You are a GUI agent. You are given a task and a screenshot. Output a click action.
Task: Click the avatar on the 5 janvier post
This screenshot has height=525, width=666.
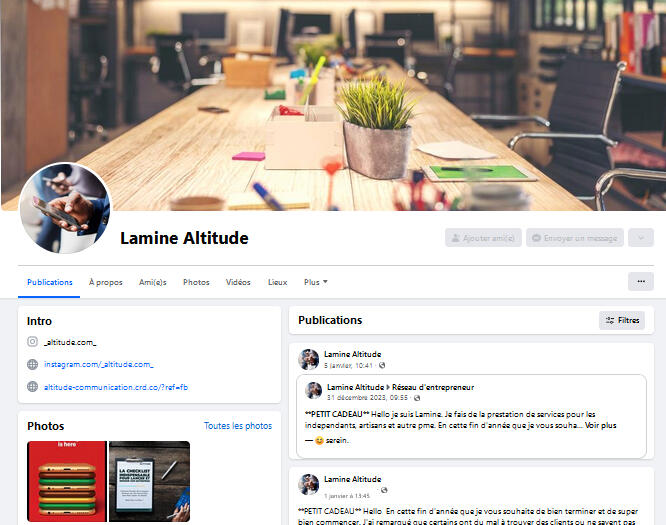coord(308,359)
